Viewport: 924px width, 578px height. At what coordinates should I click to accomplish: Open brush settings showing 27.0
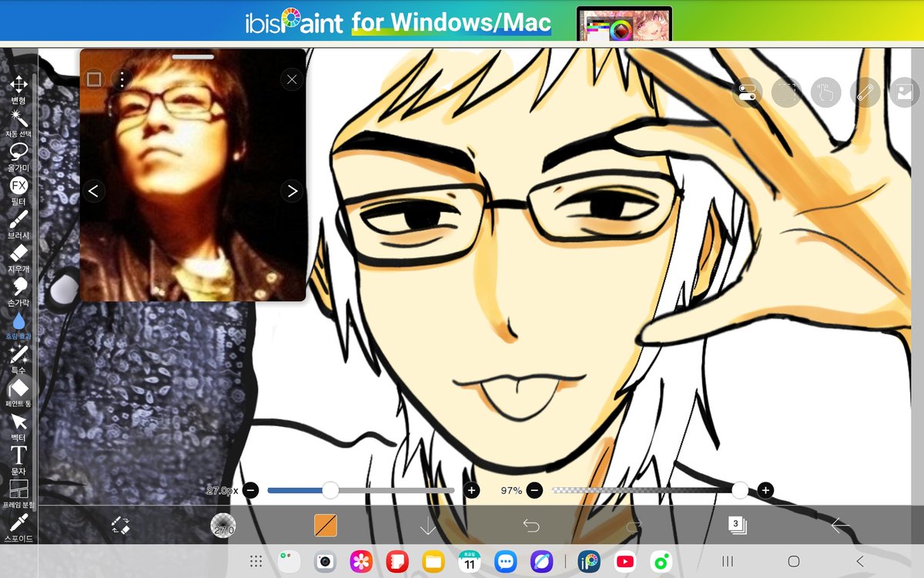[x=223, y=526]
